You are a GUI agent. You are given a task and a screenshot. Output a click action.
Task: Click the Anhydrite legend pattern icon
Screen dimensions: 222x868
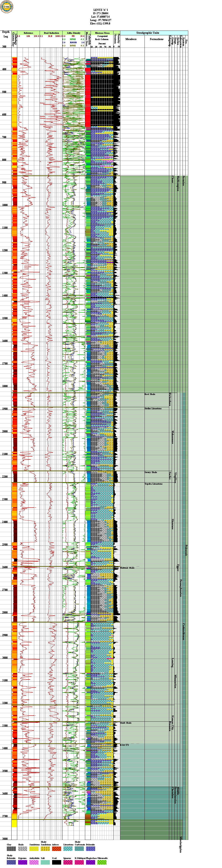coord(34,862)
